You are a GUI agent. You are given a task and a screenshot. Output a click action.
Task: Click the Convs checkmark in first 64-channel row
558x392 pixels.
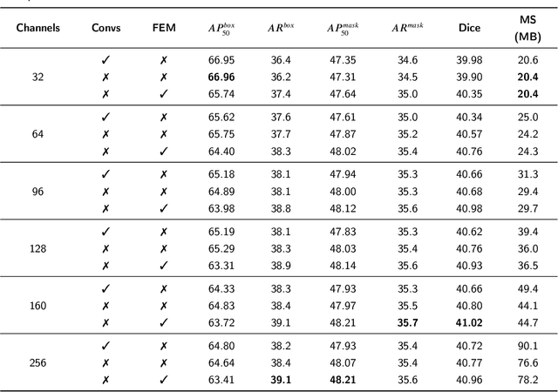pyautogui.click(x=105, y=117)
